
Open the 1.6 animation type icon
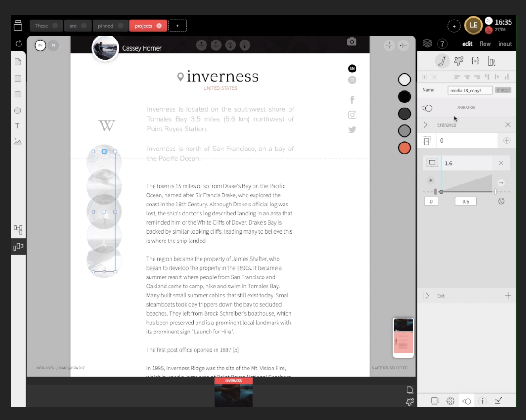pyautogui.click(x=432, y=163)
